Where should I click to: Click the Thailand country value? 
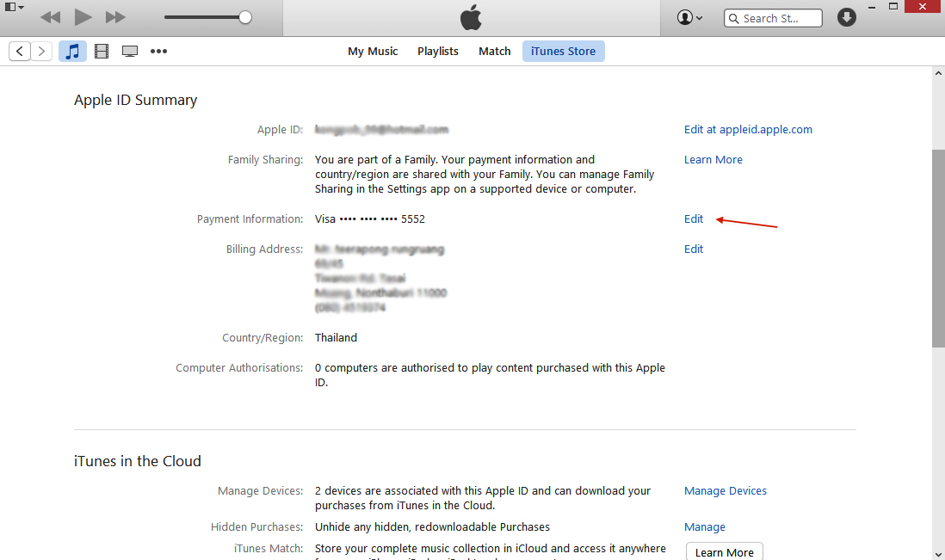pyautogui.click(x=336, y=338)
